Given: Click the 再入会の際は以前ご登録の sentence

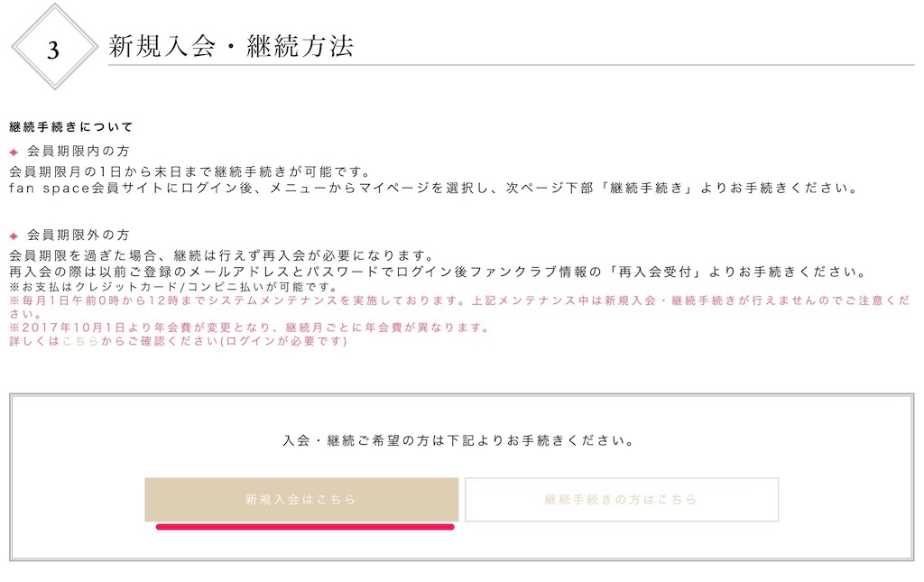Looking at the screenshot, I should pyautogui.click(x=439, y=273).
